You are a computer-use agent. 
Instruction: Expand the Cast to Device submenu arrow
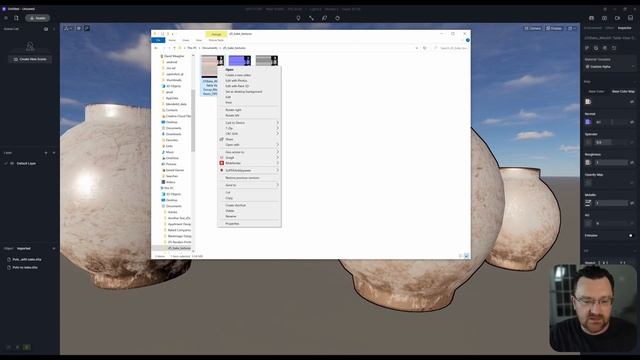click(x=278, y=122)
